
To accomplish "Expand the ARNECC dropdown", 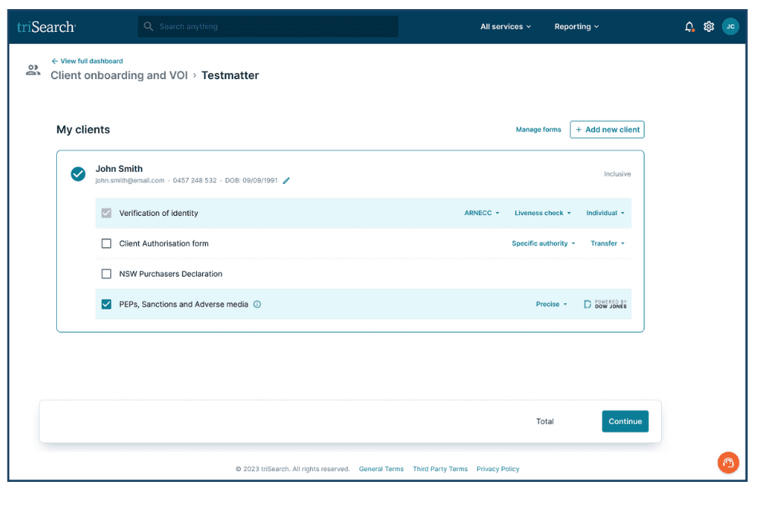I will pyautogui.click(x=482, y=213).
